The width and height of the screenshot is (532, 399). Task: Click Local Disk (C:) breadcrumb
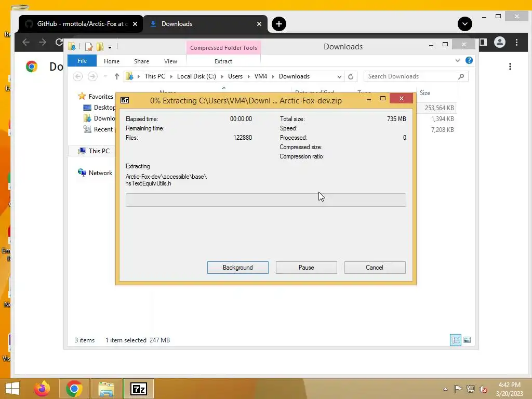click(x=196, y=76)
